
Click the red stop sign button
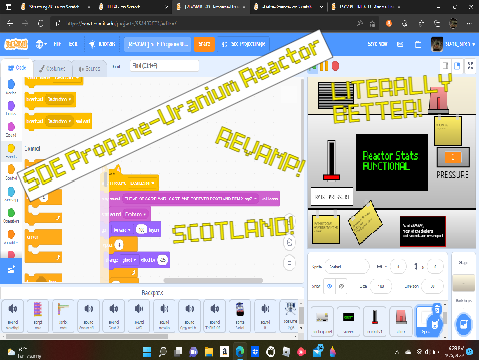tap(335, 66)
